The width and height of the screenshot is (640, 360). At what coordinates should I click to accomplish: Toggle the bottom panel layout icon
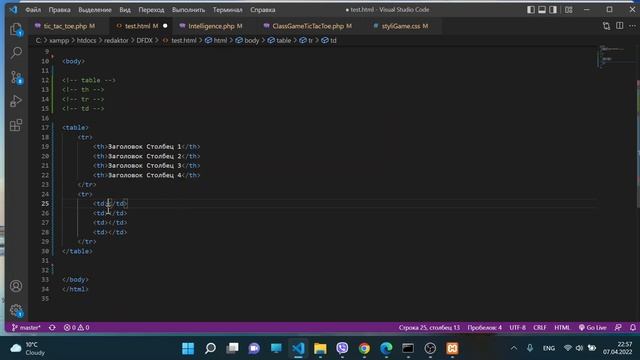pos(542,9)
